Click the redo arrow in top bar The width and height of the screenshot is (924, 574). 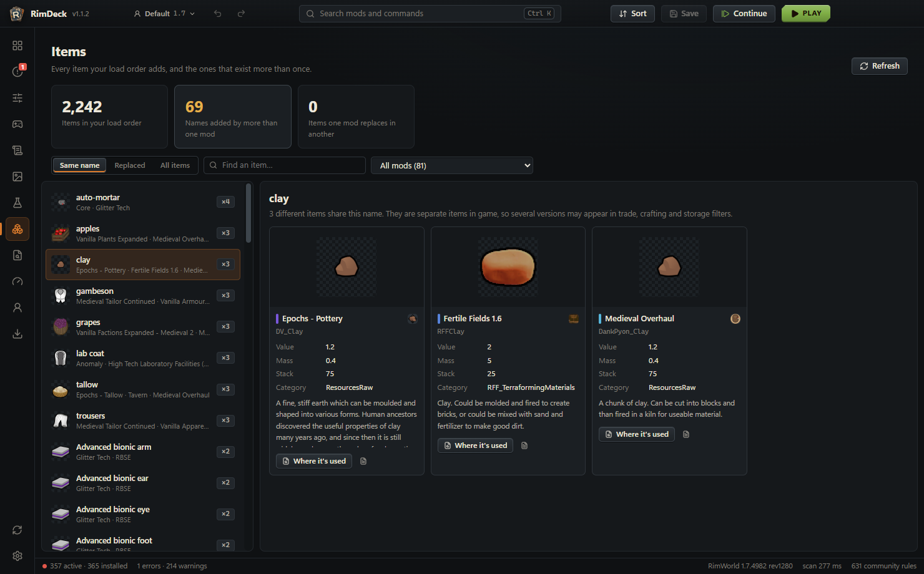point(241,14)
